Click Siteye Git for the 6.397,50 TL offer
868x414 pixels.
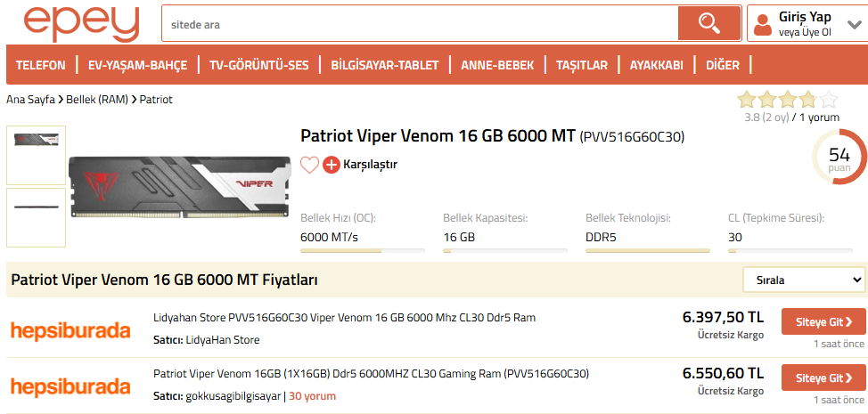pos(823,321)
